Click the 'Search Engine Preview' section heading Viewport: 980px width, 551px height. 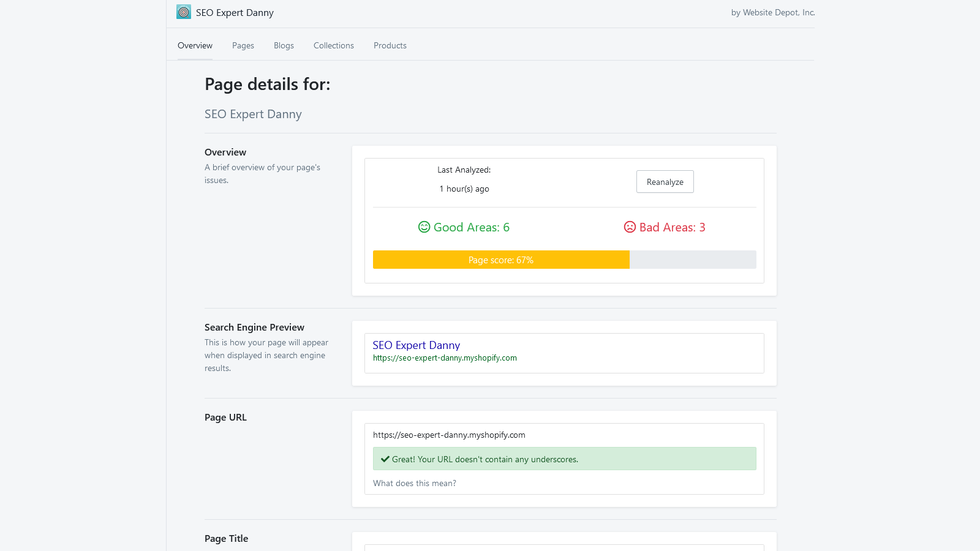[x=254, y=328]
